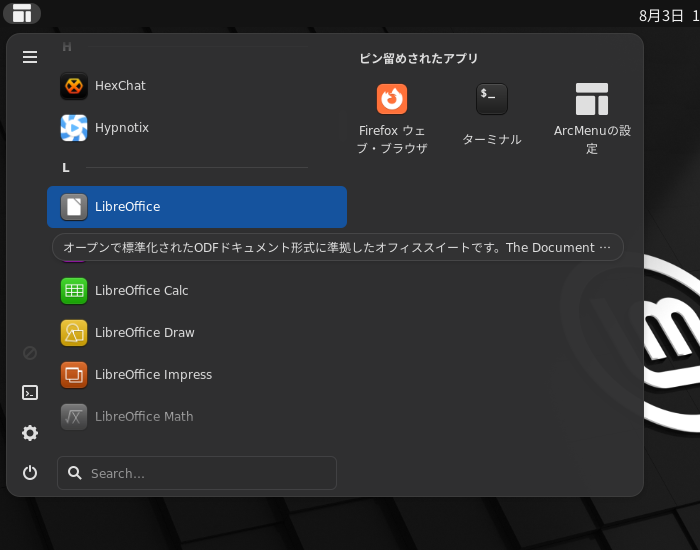
Task: Click the ピン留めされたアプリ heading
Action: click(419, 58)
